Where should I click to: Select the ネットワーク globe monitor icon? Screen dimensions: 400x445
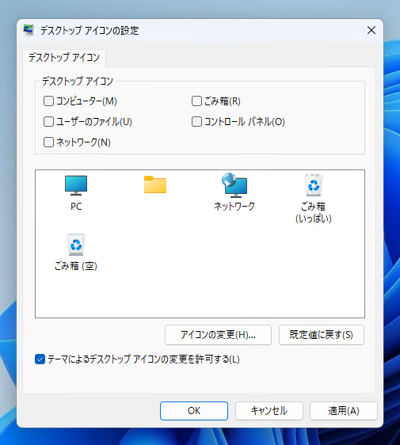click(234, 184)
